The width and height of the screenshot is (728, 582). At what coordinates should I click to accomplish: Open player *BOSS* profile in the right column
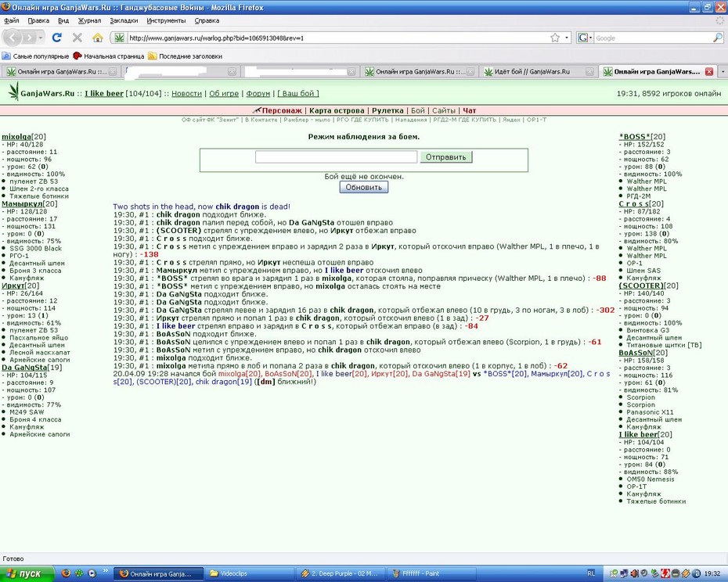[635, 136]
